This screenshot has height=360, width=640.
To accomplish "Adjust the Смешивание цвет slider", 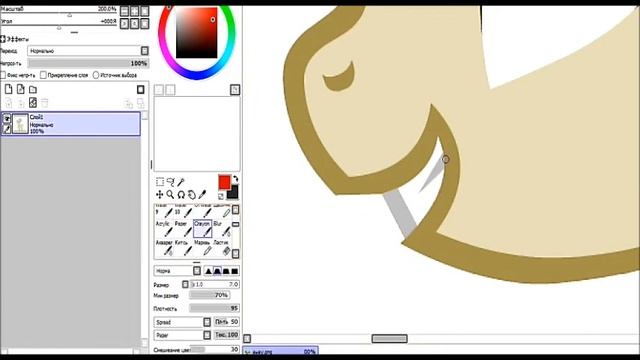I will coord(215,349).
